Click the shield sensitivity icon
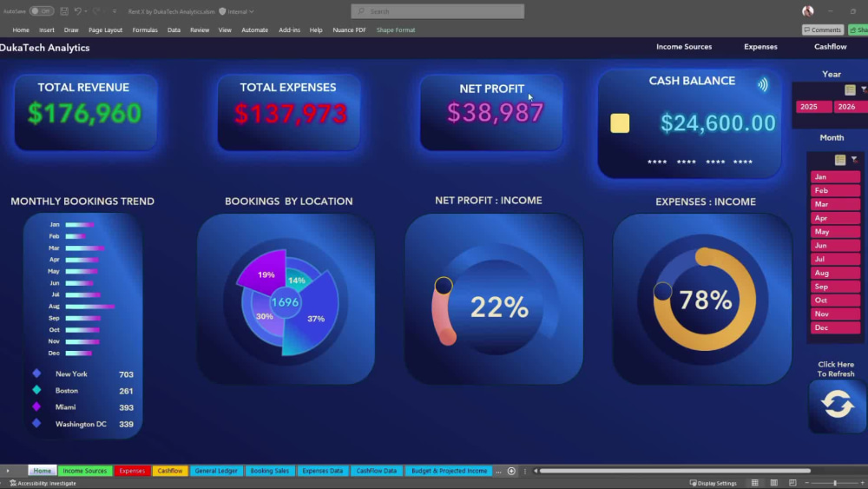The image size is (868, 489). coord(222,11)
